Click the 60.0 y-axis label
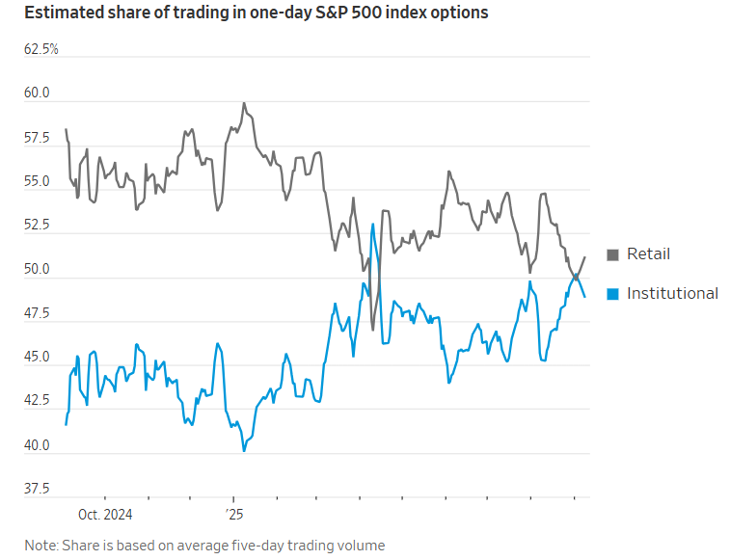Image resolution: width=730 pixels, height=560 pixels. [37, 93]
